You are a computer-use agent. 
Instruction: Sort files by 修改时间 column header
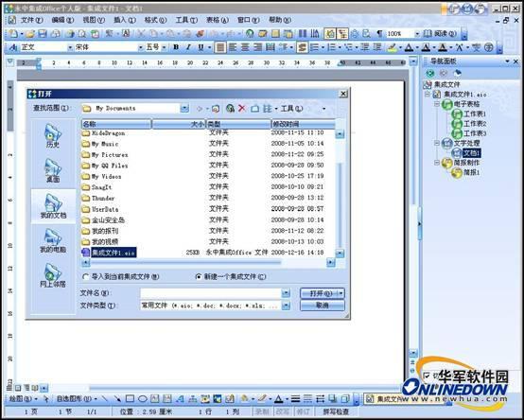coord(303,124)
